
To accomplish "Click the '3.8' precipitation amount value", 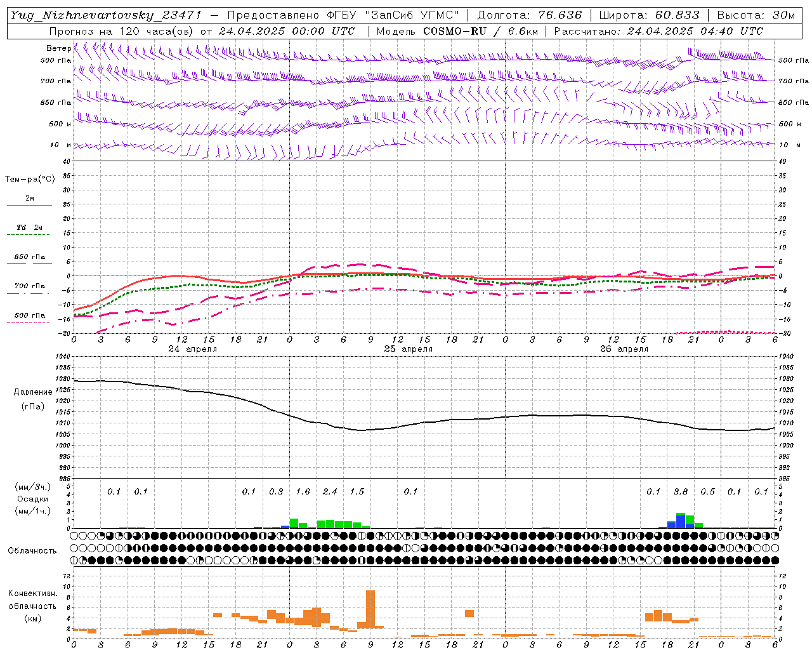I will pyautogui.click(x=681, y=491).
